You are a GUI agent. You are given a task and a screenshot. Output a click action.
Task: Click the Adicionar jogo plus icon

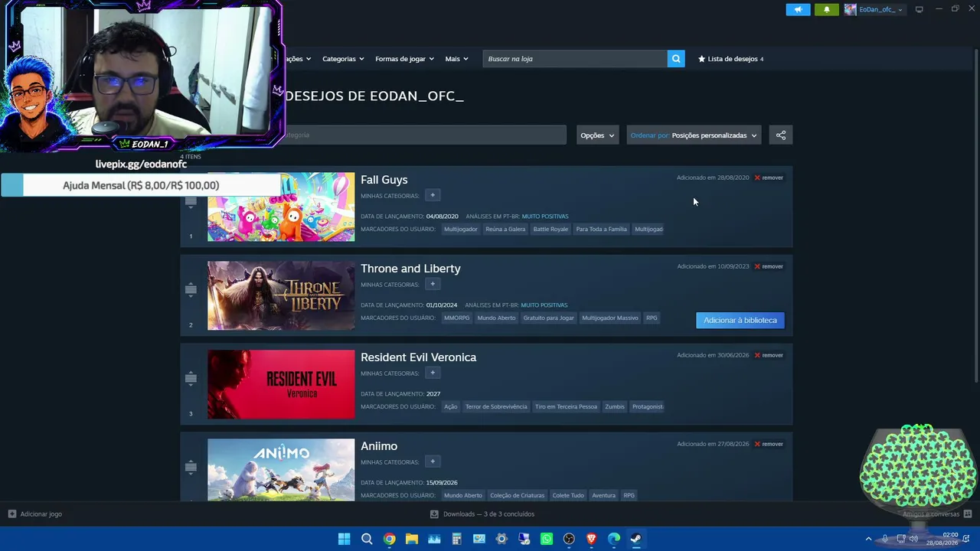(11, 514)
